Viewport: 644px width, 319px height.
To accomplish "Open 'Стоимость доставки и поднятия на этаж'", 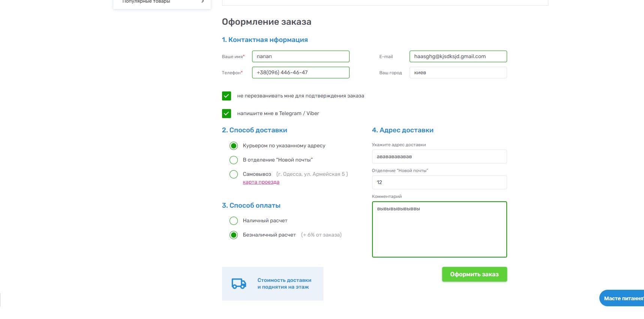I will click(284, 284).
